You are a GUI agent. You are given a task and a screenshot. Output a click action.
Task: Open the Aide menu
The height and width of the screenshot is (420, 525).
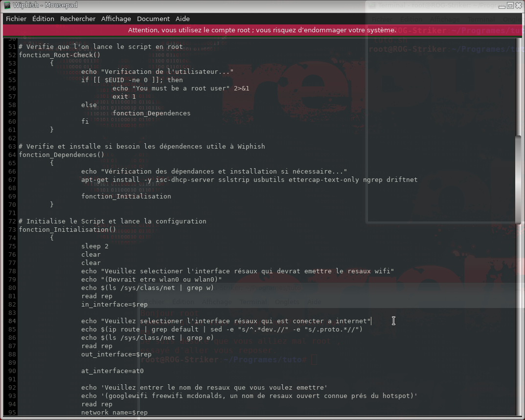point(183,19)
